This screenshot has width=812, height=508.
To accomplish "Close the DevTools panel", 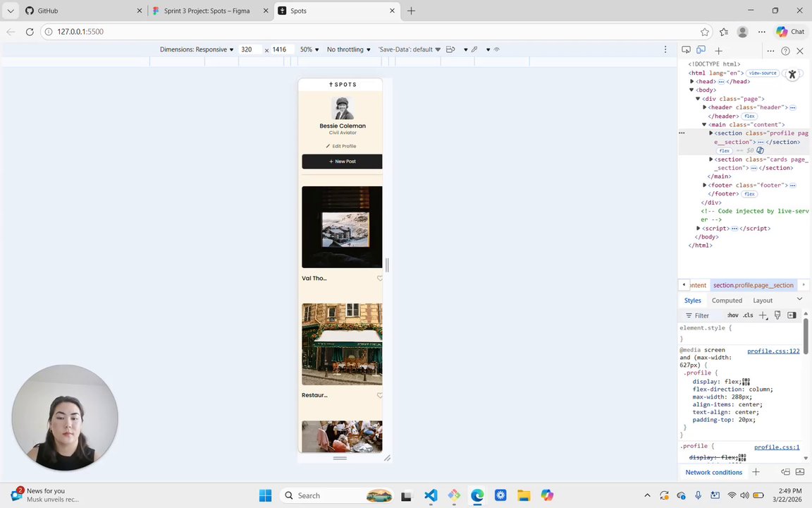I will coord(800,51).
